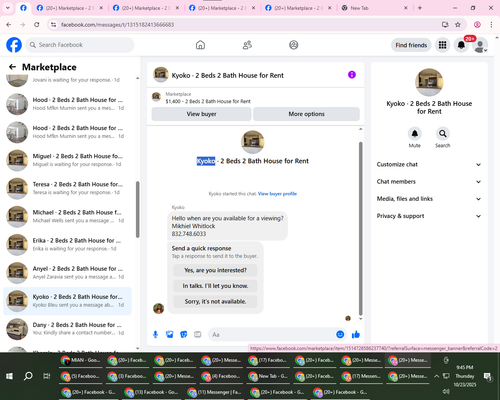This screenshot has height=400, width=500.
Task: Click the chat message pane scrollbar
Action: pyautogui.click(x=360, y=229)
